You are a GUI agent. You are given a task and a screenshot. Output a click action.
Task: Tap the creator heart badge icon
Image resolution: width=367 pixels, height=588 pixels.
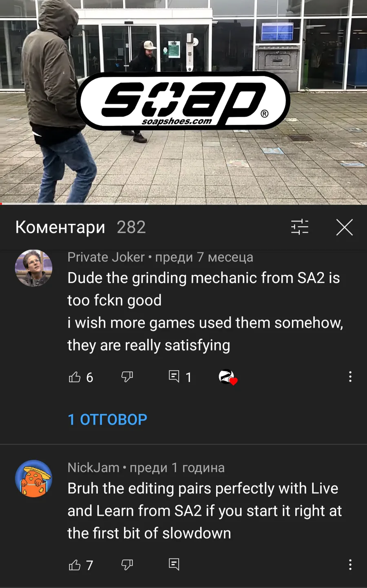click(228, 377)
